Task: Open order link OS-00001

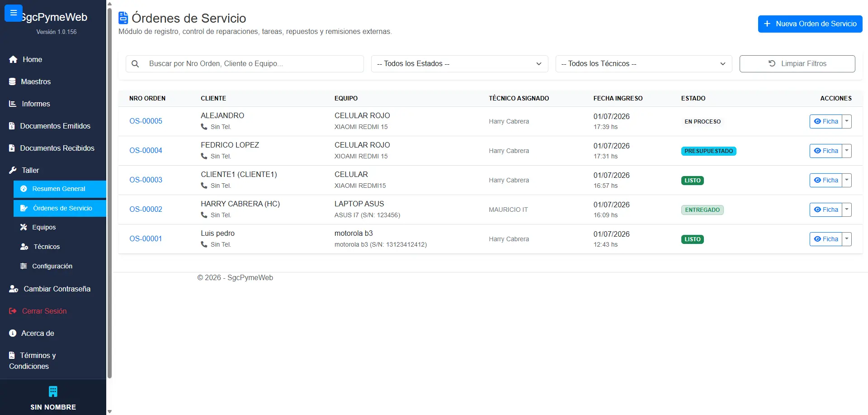Action: click(x=146, y=239)
